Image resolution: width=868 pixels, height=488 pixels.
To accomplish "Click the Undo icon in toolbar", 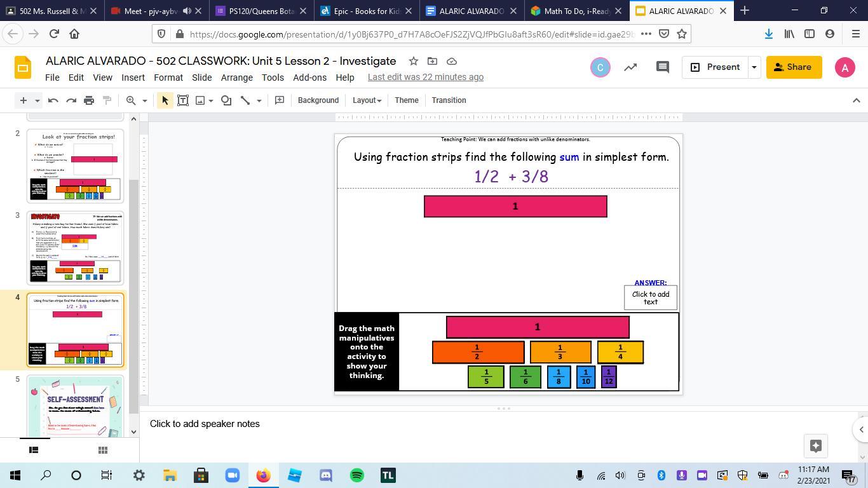I will (53, 100).
